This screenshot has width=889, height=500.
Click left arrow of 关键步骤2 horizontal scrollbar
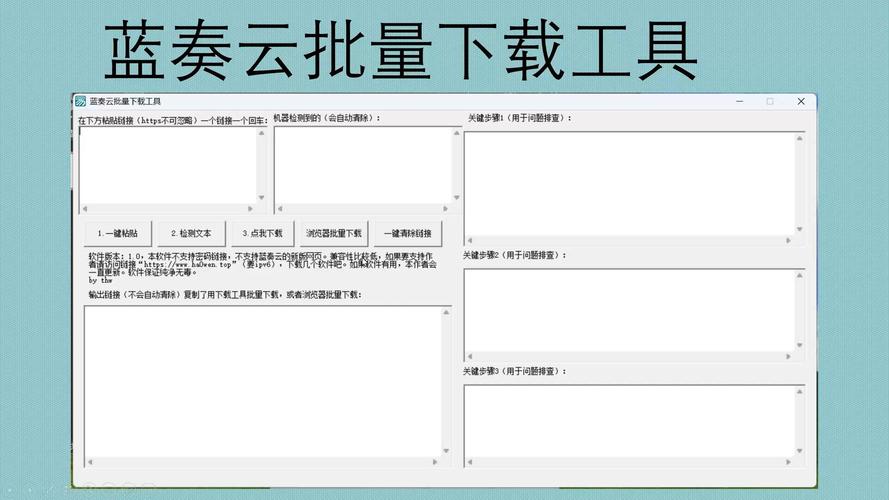click(x=470, y=356)
